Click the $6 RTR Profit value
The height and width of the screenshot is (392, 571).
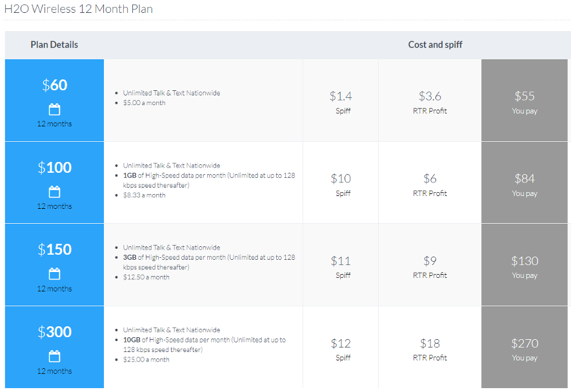click(x=430, y=179)
